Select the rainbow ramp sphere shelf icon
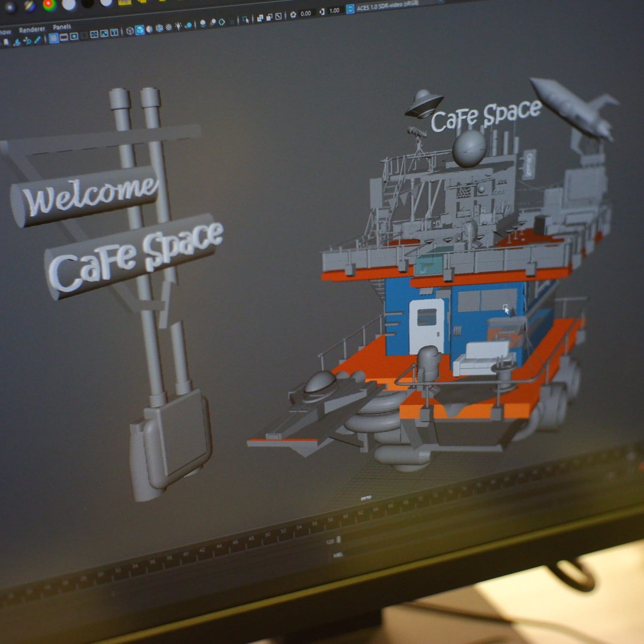The width and height of the screenshot is (644, 644). (49, 5)
